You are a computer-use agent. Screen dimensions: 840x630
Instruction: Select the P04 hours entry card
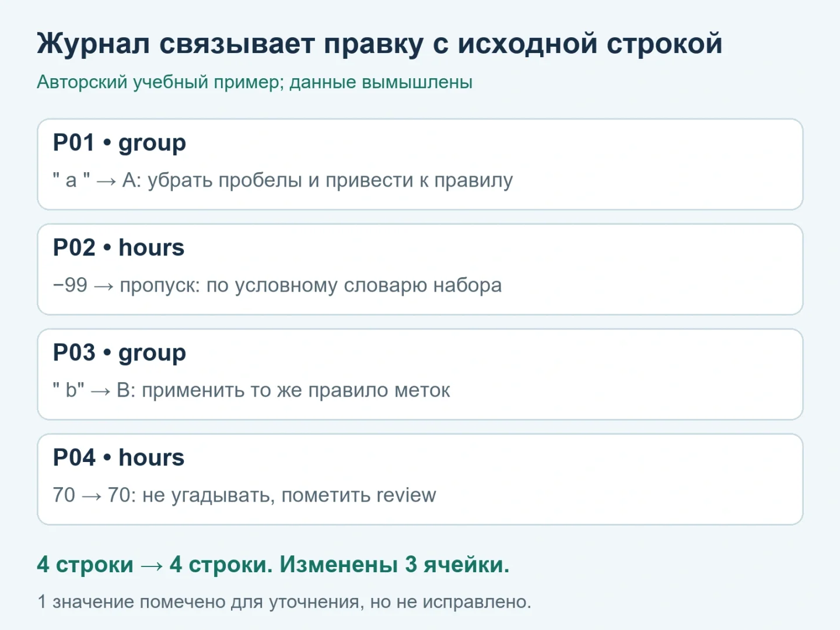[420, 480]
